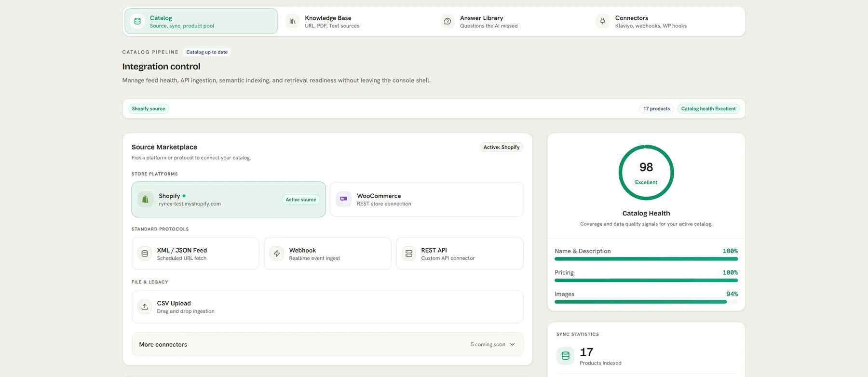This screenshot has width=868, height=377.
Task: Select the WooCommerce REST store connection
Action: [427, 199]
